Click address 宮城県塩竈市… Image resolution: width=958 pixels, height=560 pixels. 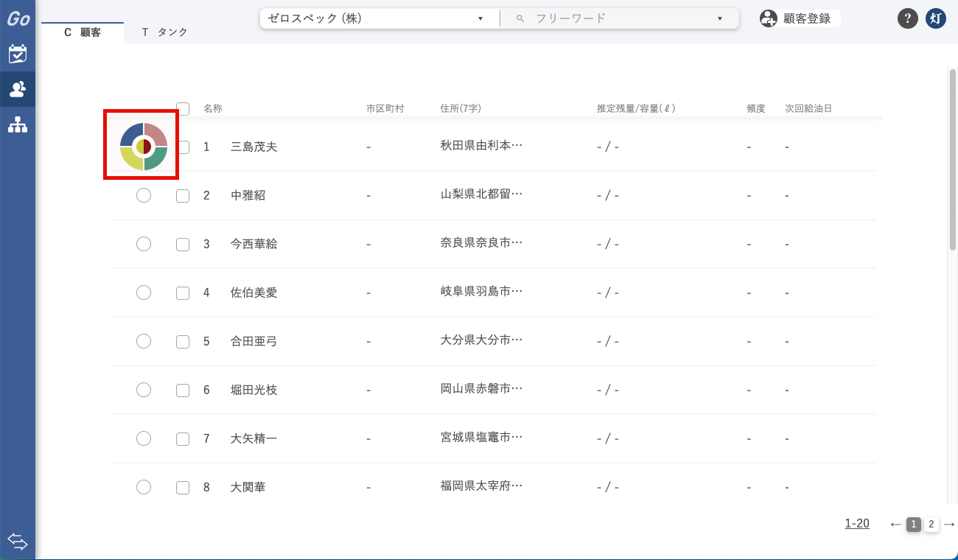482,437
